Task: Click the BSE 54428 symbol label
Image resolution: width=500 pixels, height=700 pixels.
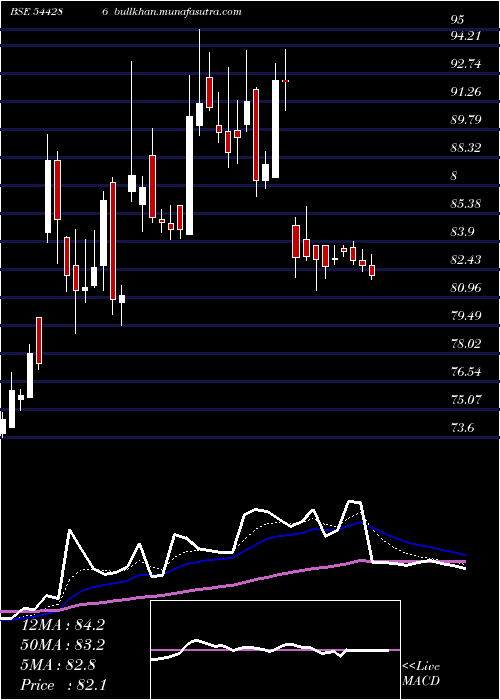Action: point(37,12)
